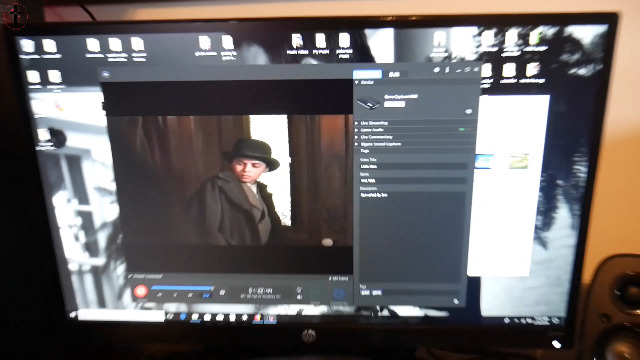
Task: Switch to the Edit tab
Action: tap(394, 74)
